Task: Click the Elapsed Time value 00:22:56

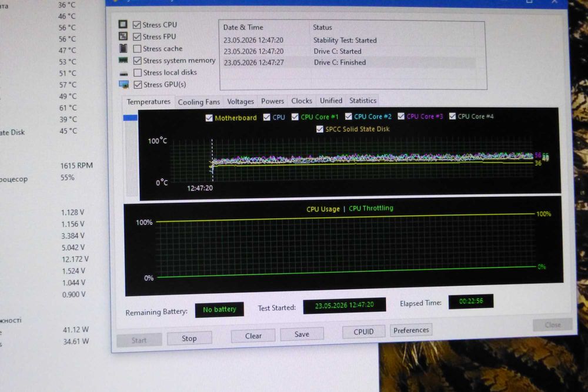Action: pyautogui.click(x=471, y=301)
